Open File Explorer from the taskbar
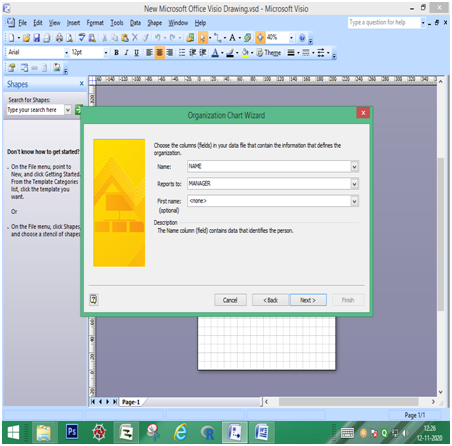This screenshot has width=452, height=446. (44, 433)
